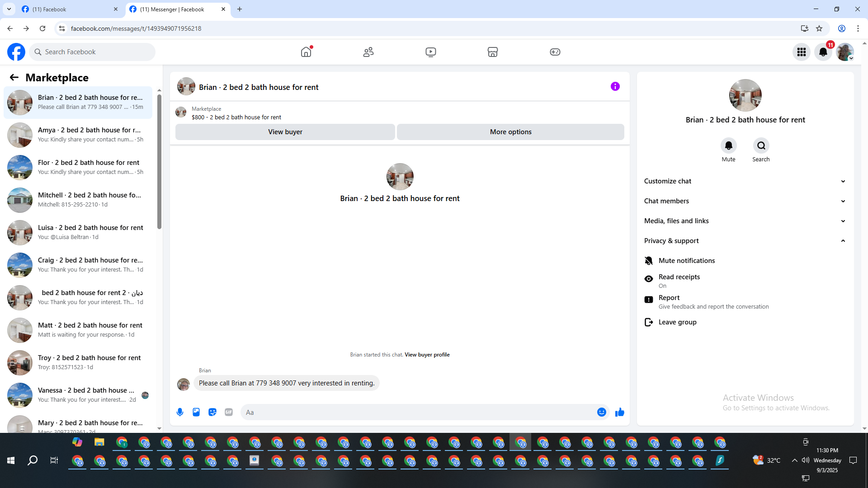Click the More options button

(x=511, y=132)
